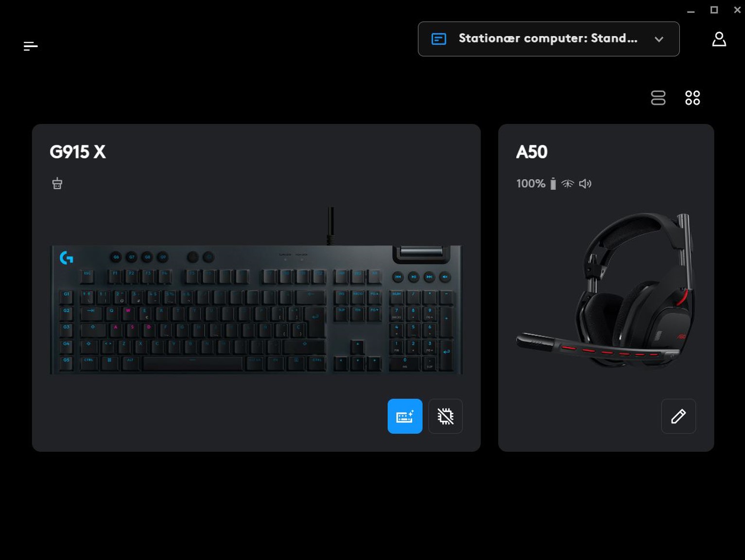Click the 100% battery text
Screen dimensions: 745x560
[x=531, y=184]
